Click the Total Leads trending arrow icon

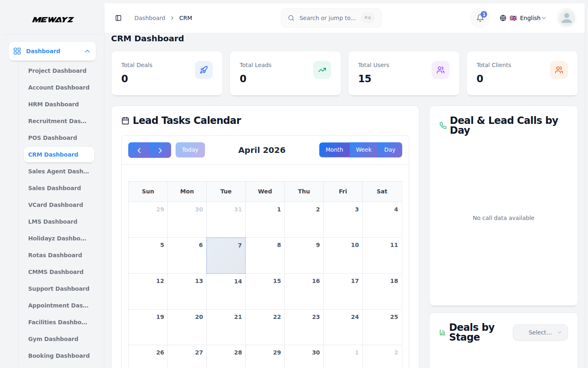[322, 70]
